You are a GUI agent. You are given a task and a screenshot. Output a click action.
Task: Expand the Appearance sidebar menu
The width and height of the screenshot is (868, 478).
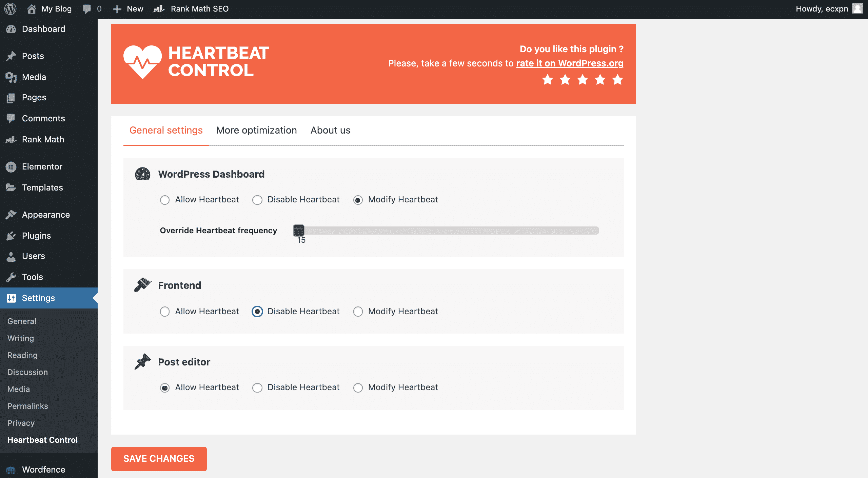pyautogui.click(x=46, y=215)
